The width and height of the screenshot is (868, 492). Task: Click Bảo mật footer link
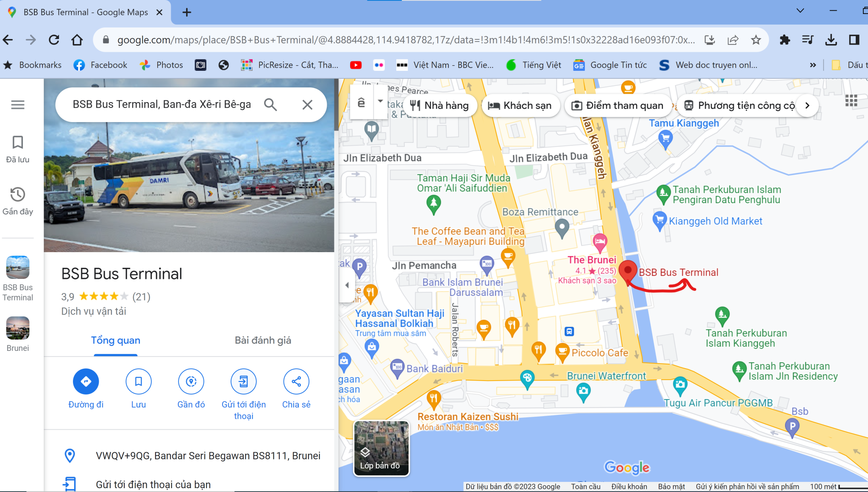point(671,486)
